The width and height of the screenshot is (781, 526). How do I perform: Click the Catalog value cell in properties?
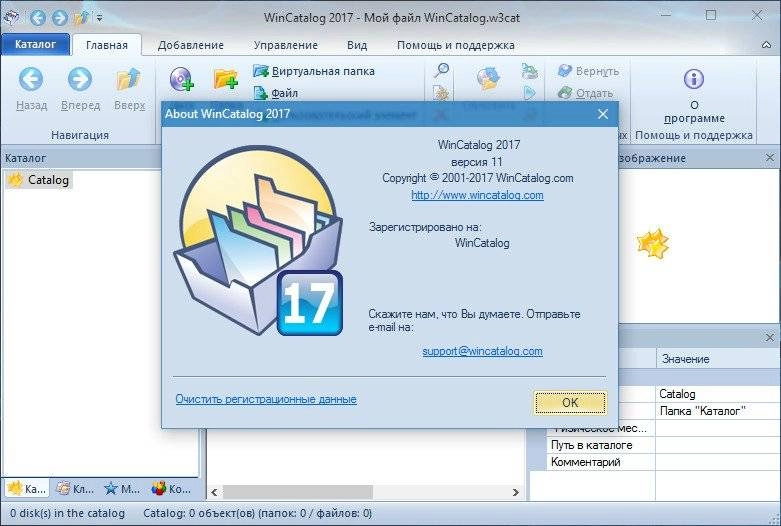(718, 394)
